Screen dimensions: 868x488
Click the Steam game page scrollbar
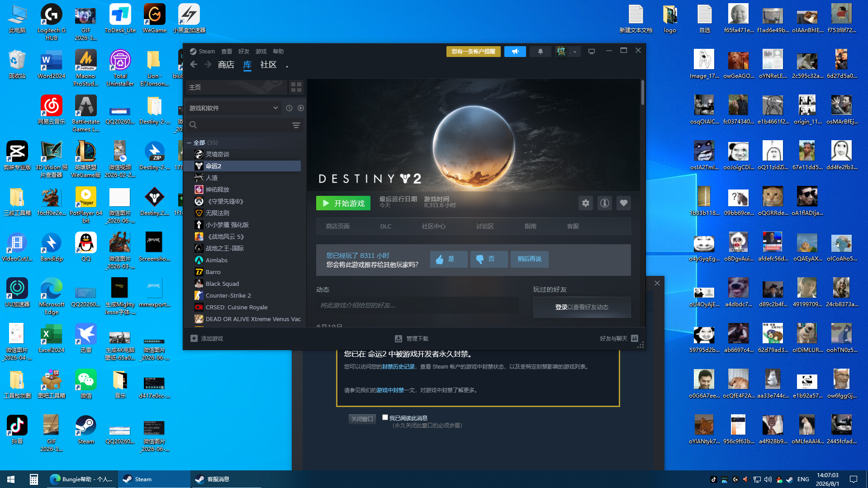(642, 93)
